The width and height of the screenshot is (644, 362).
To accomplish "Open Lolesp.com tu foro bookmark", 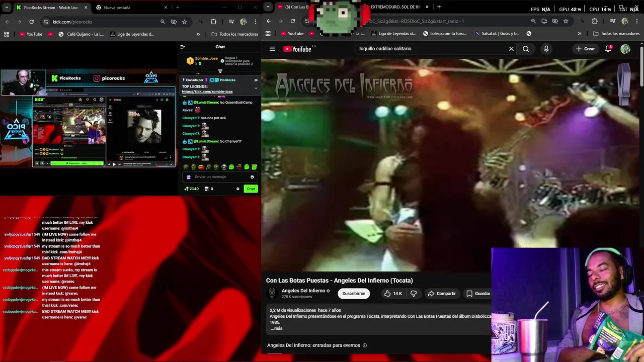I will [445, 34].
